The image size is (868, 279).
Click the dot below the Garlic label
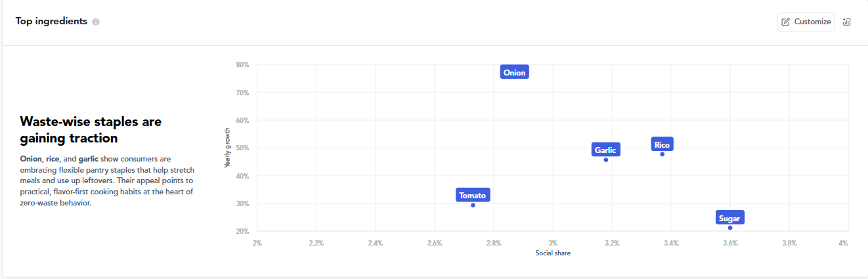605,160
